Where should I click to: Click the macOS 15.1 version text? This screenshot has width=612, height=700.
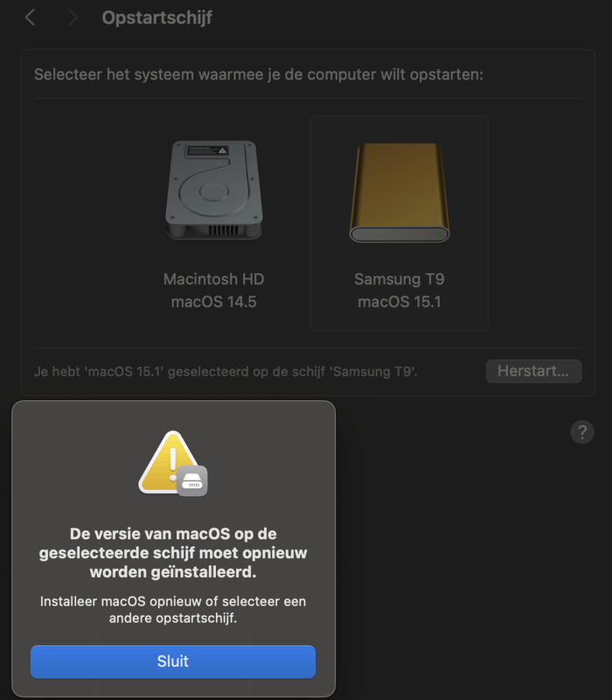tap(399, 302)
